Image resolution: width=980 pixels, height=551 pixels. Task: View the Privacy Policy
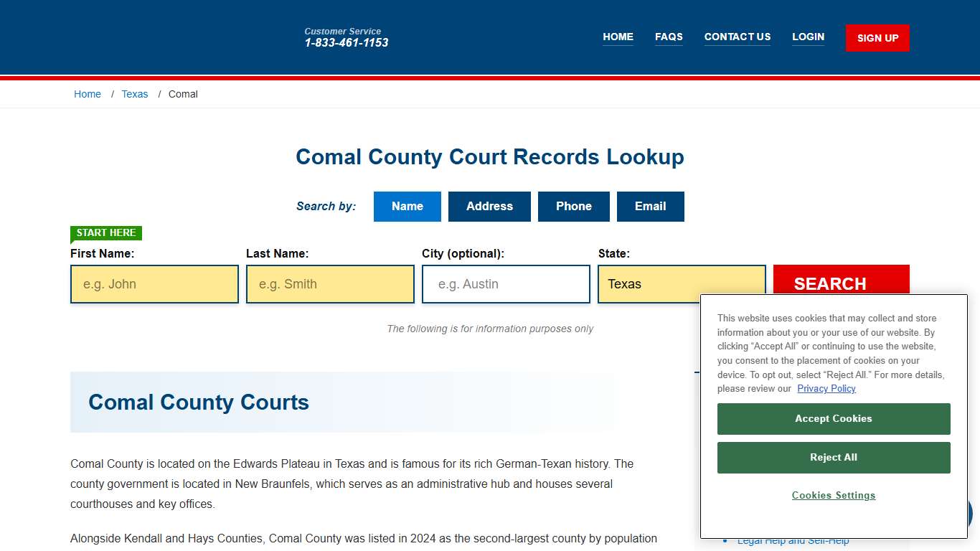pos(826,388)
